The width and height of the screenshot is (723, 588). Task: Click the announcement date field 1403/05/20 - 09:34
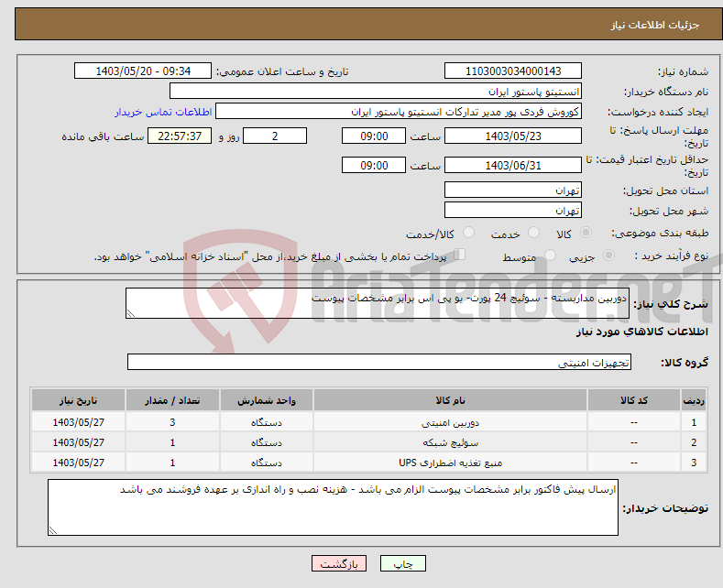tap(143, 71)
